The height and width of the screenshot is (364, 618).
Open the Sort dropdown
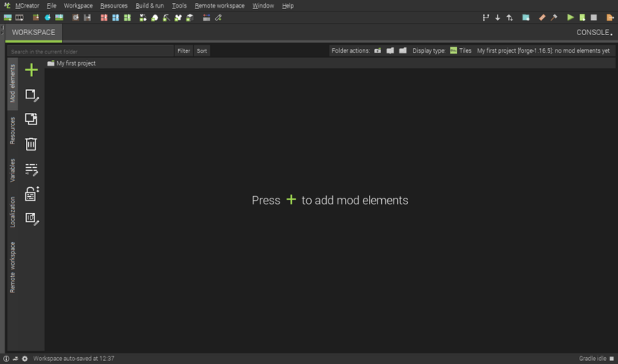click(202, 51)
